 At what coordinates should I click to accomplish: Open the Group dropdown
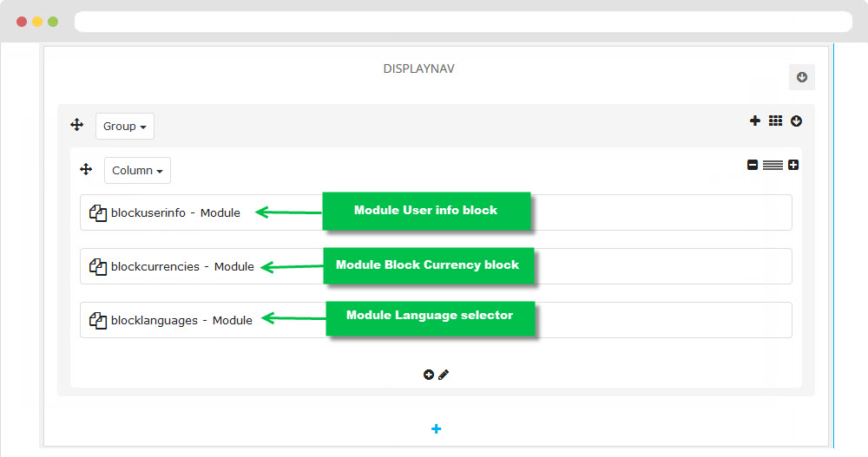pyautogui.click(x=124, y=126)
